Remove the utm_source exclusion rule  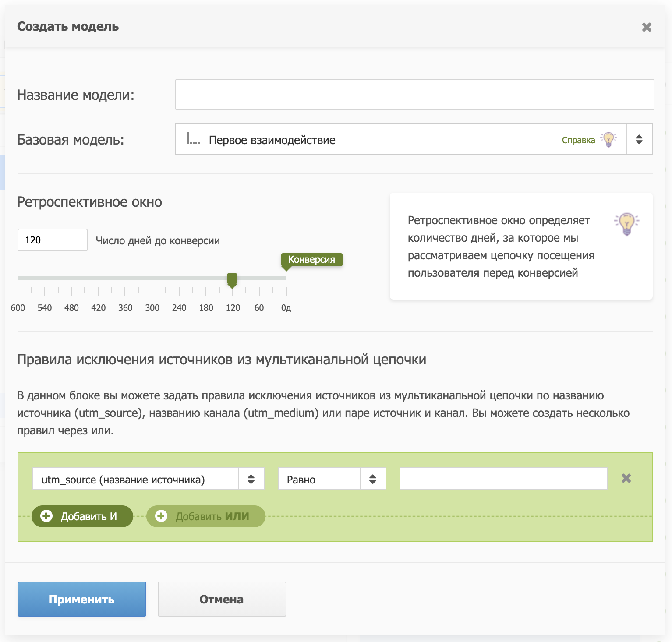626,478
